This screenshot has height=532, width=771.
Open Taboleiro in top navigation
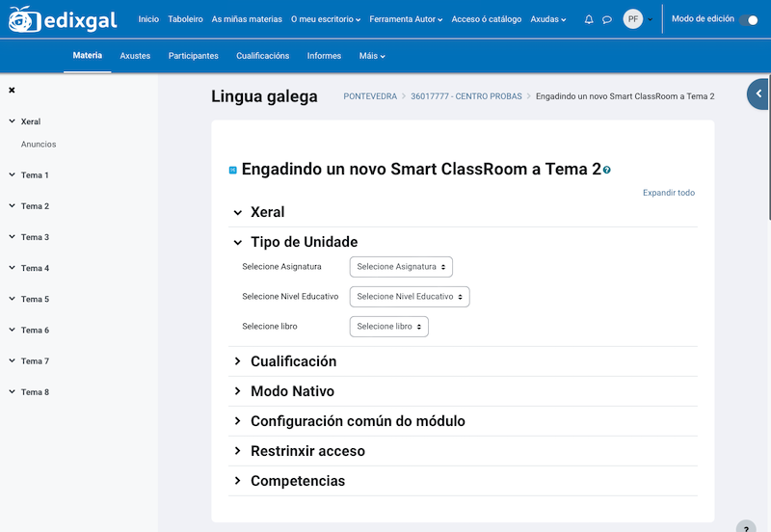pos(185,19)
